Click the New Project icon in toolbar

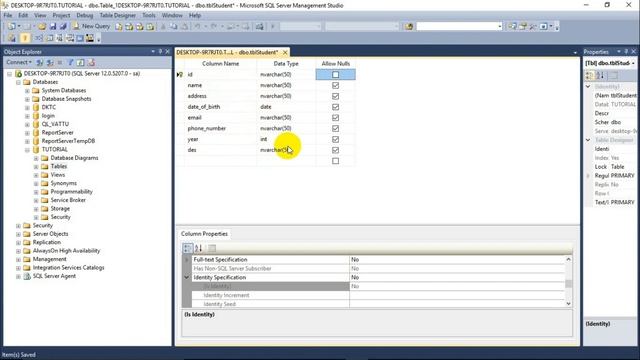[x=11, y=27]
